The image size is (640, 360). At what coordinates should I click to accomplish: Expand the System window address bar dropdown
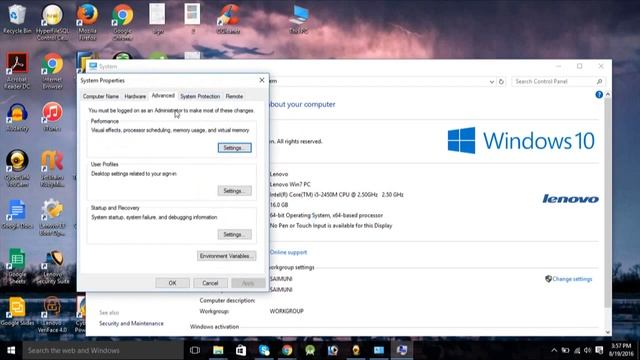(x=491, y=82)
